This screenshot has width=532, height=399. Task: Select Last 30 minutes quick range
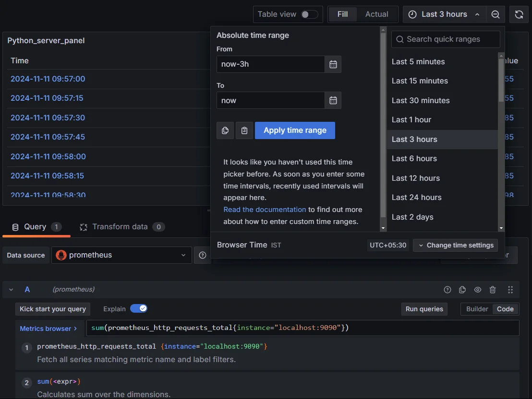click(x=442, y=100)
